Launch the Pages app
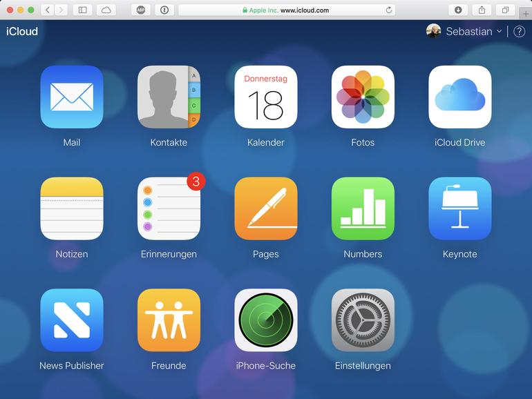This screenshot has height=399, width=532. (266, 208)
